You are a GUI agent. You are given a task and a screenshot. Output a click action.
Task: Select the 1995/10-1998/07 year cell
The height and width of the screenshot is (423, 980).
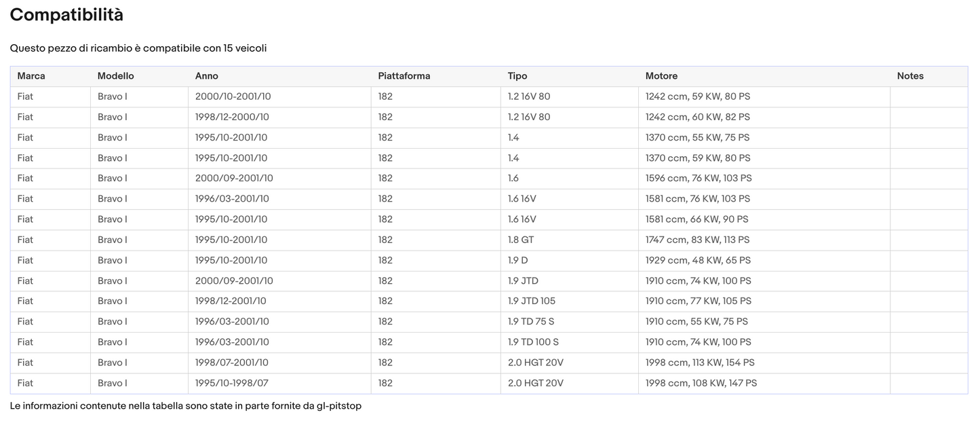[x=231, y=383]
